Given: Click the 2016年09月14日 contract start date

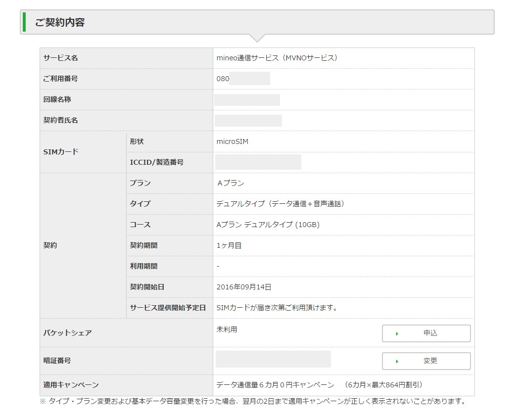Looking at the screenshot, I should [244, 287].
